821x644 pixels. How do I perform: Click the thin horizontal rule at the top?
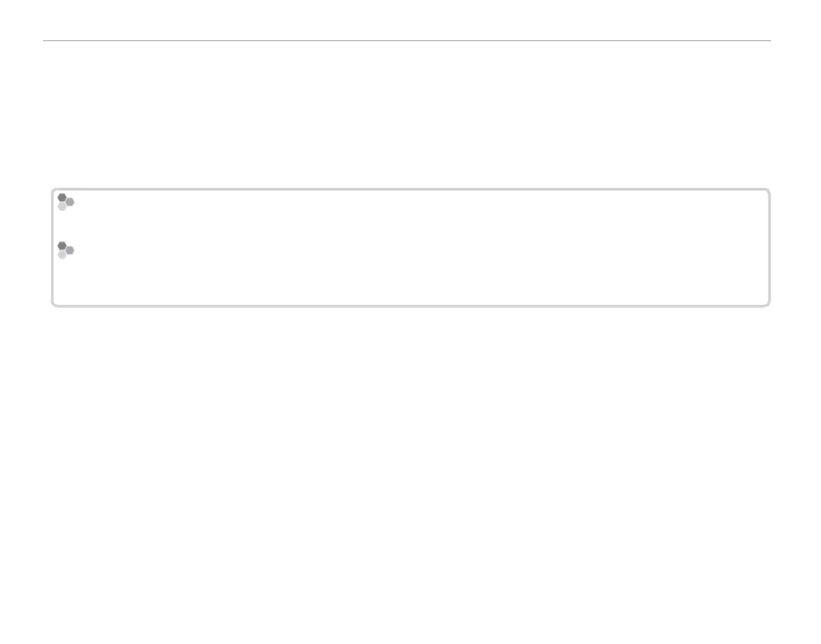point(407,40)
